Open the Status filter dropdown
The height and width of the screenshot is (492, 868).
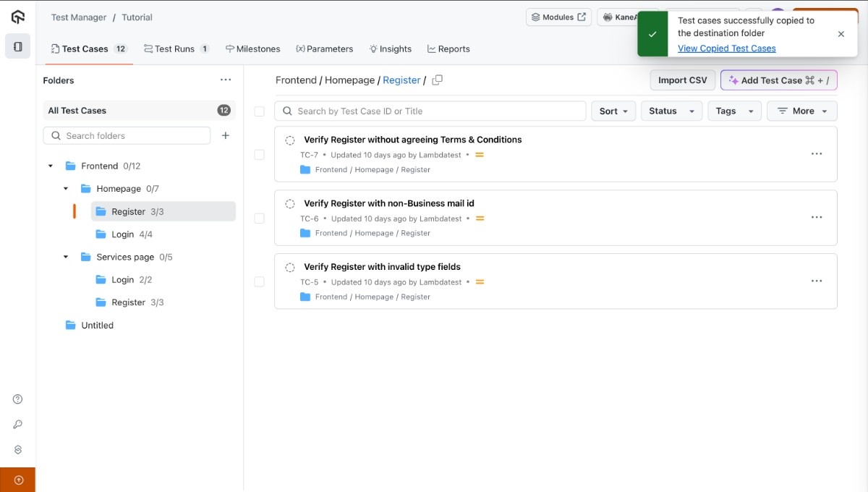[671, 111]
